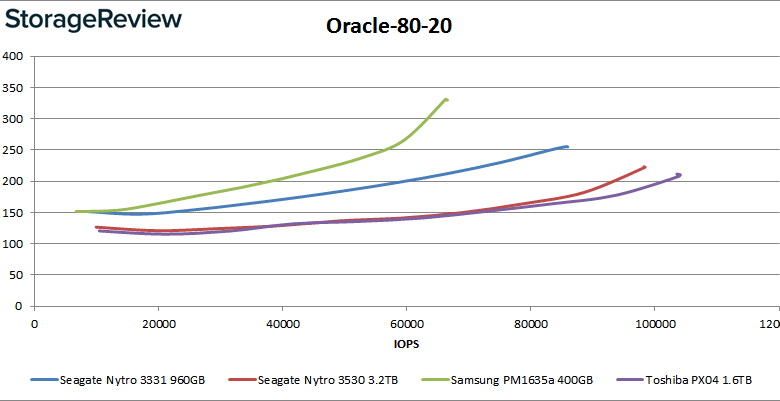Viewport: 780px width, 401px height.
Task: Click the 50 y-axis label
Action: click(16, 275)
